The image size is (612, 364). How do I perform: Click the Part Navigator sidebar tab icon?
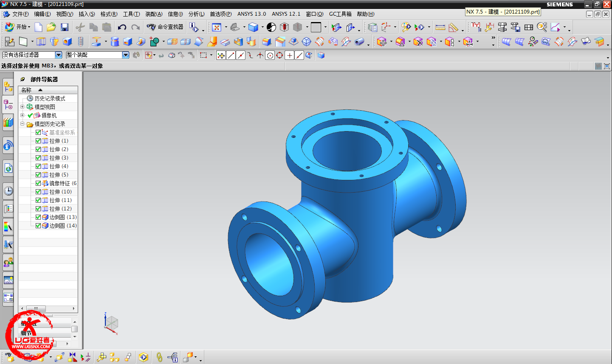(8, 104)
